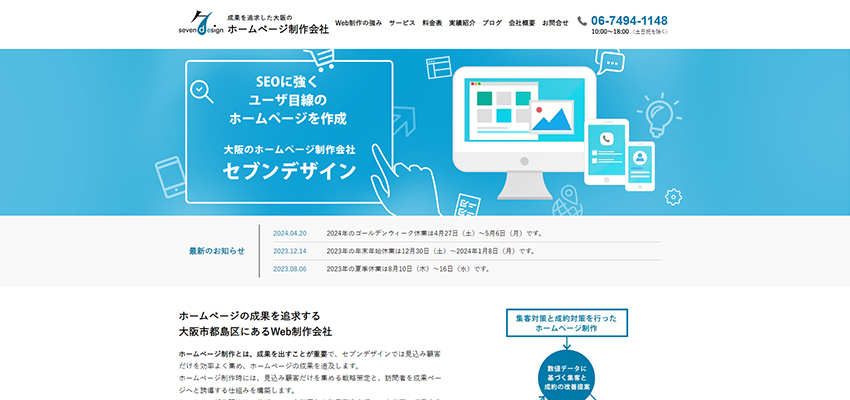Click the 大阪市都島区にあるWeb制作会社 heading
This screenshot has width=850, height=400.
click(255, 331)
